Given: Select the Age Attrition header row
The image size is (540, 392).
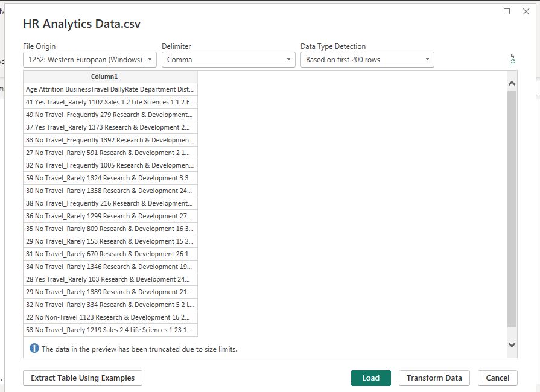Looking at the screenshot, I should (109, 89).
